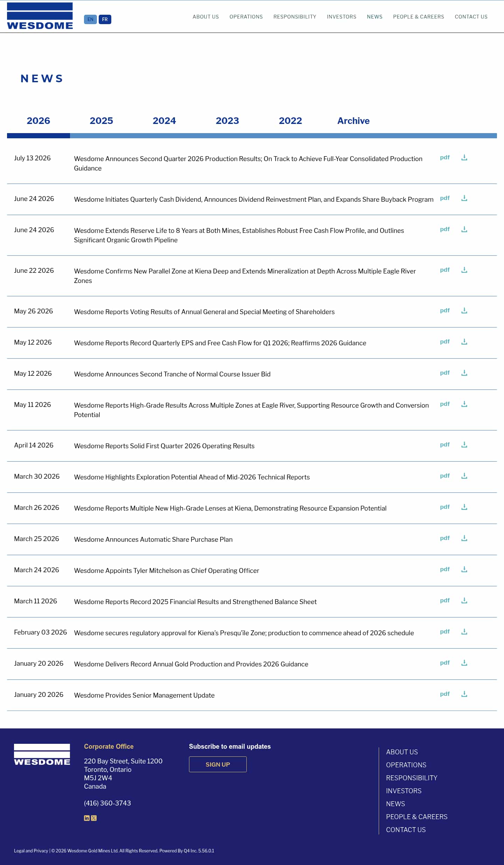
Task: Open the X social icon in footer
Action: coord(94,818)
